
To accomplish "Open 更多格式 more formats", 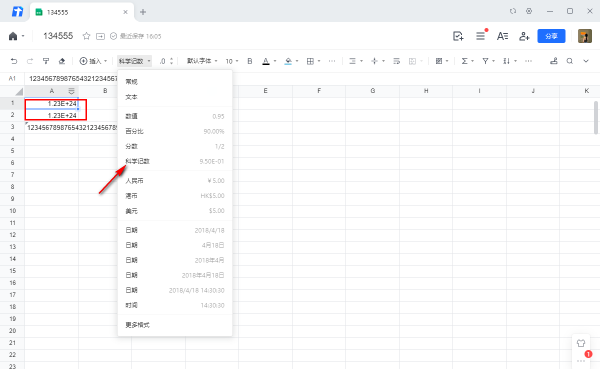I will pyautogui.click(x=175, y=325).
